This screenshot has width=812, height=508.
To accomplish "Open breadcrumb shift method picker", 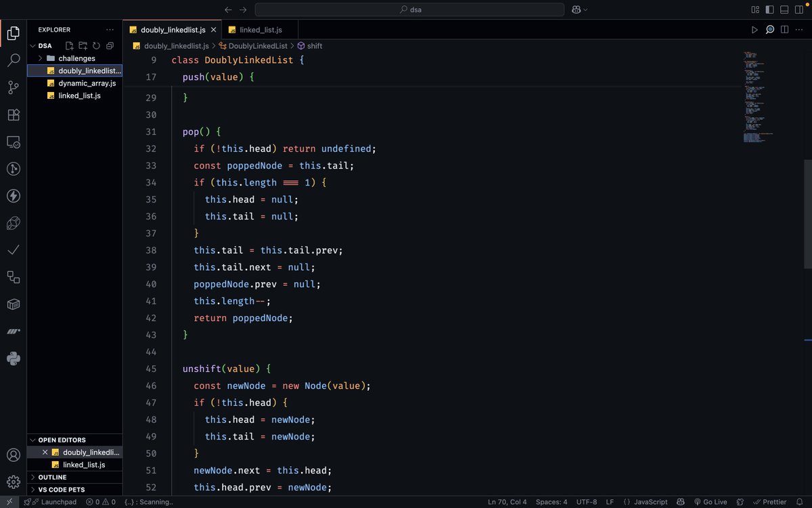I will click(310, 46).
